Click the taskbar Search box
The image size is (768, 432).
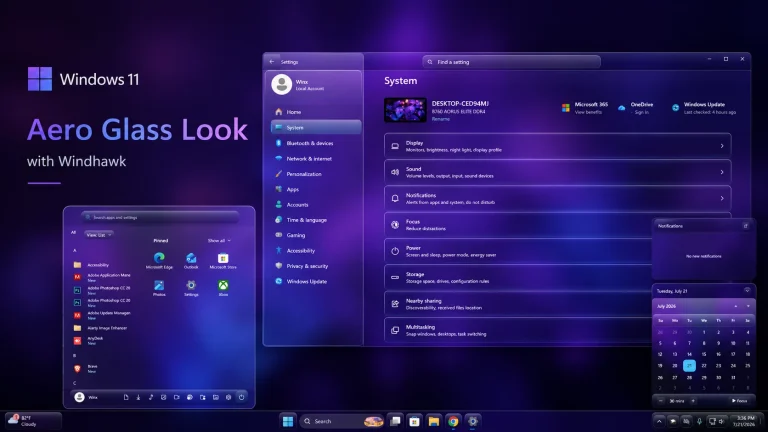342,421
